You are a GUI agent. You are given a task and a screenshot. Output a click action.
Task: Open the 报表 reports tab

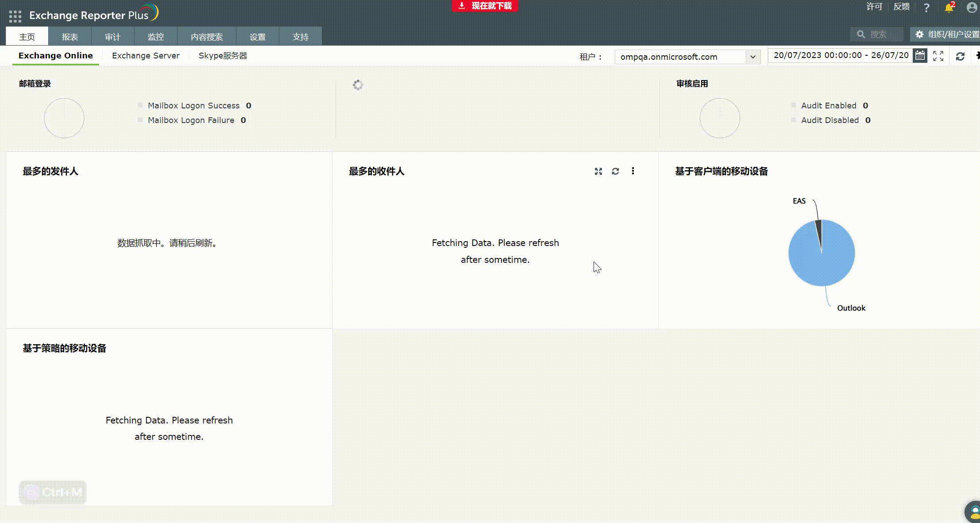tap(70, 36)
